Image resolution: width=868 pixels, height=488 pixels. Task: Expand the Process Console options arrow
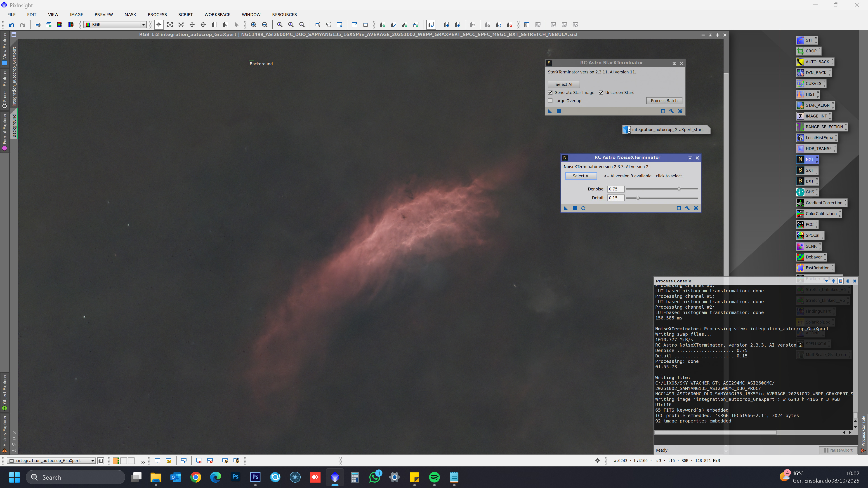(827, 281)
